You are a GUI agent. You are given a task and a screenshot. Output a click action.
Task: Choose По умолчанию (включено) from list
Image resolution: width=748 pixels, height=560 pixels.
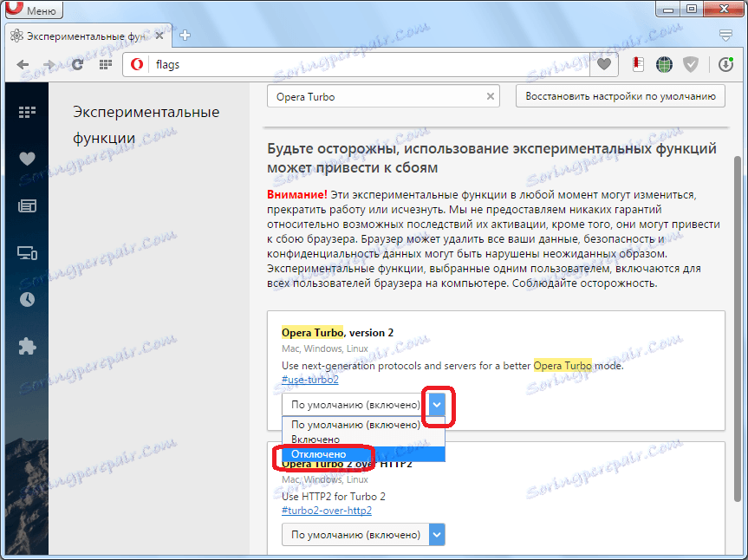click(x=363, y=425)
